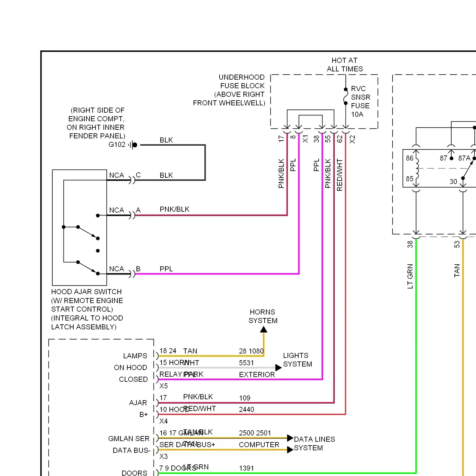The image size is (476, 476).
Task: Click the BLK label at connector C
Action: click(x=166, y=175)
